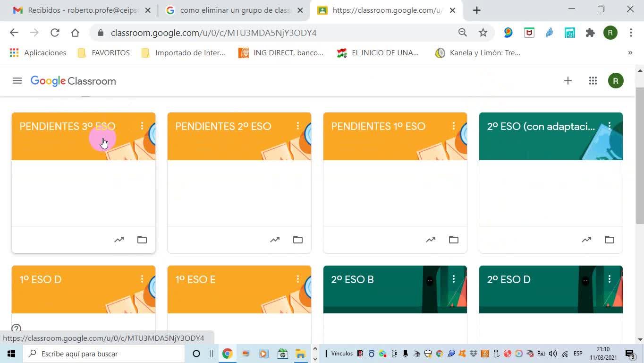Close the Google search tab

click(300, 10)
